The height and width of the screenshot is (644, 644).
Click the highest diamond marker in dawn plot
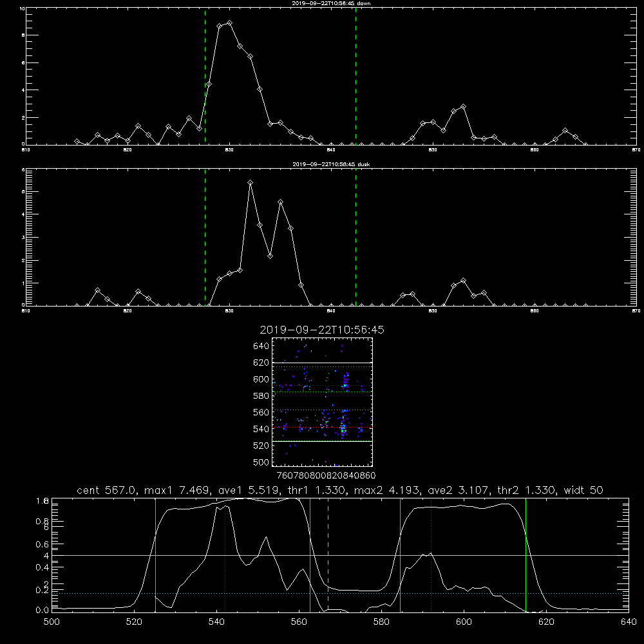(x=230, y=23)
